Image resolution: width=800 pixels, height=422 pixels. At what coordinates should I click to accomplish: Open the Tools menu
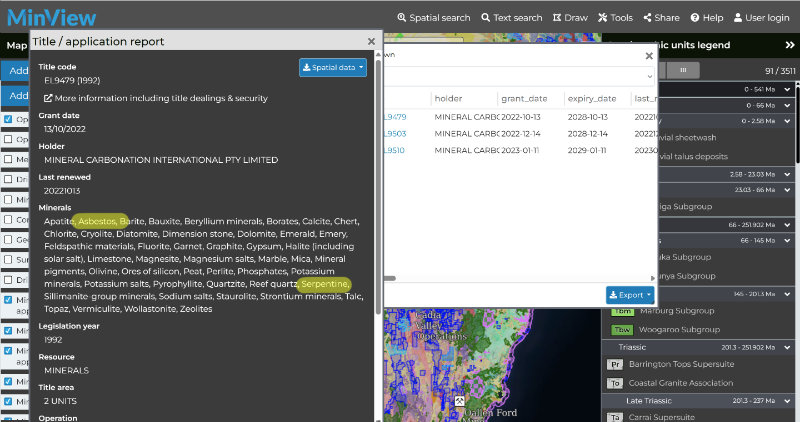click(615, 18)
